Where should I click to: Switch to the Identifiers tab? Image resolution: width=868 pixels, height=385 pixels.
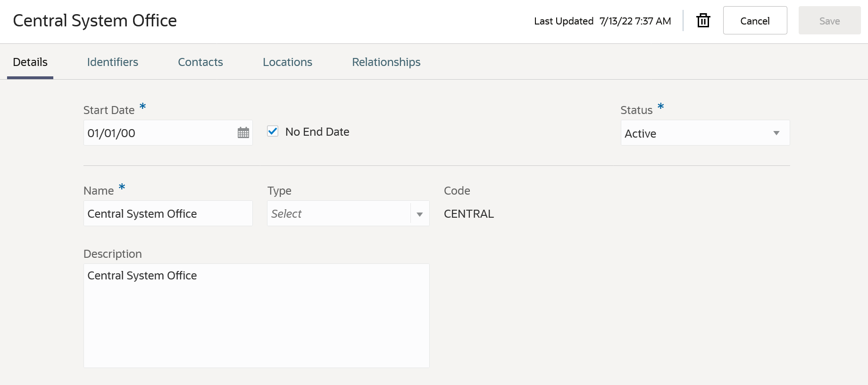[112, 62]
